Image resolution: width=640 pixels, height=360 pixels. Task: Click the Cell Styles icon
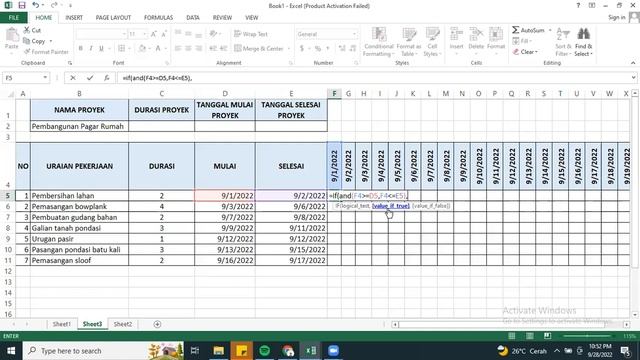coord(432,34)
